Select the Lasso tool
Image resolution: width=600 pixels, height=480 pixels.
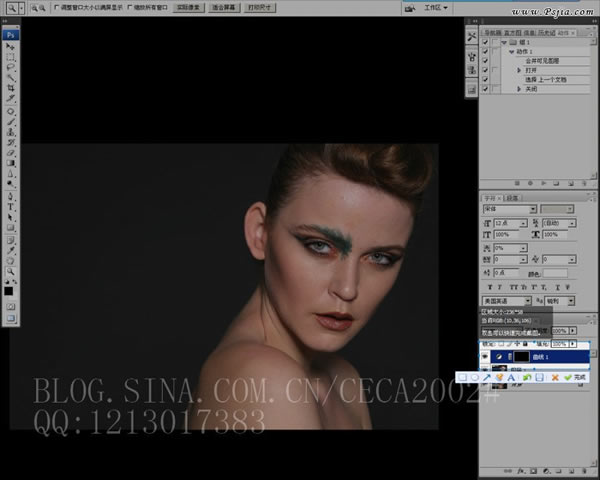click(10, 67)
